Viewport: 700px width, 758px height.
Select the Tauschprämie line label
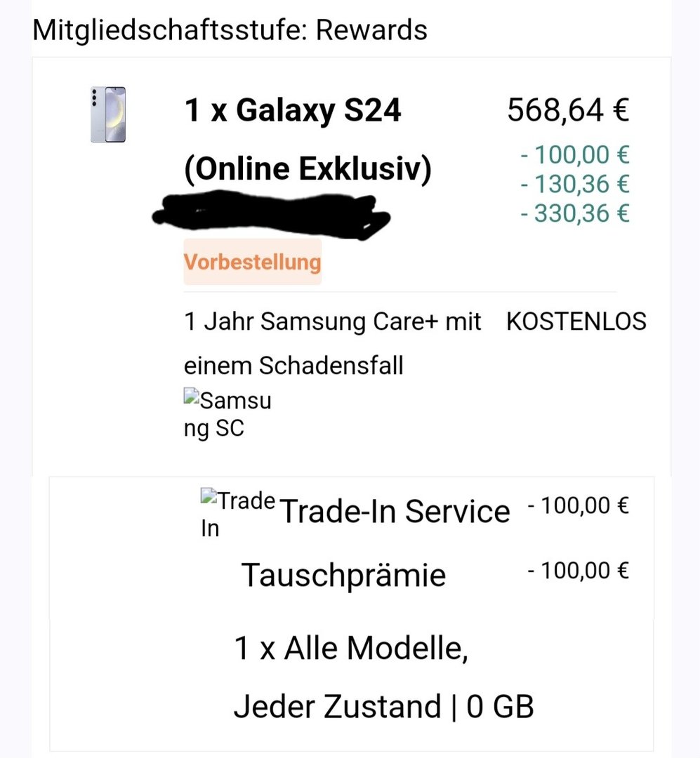[x=343, y=575]
